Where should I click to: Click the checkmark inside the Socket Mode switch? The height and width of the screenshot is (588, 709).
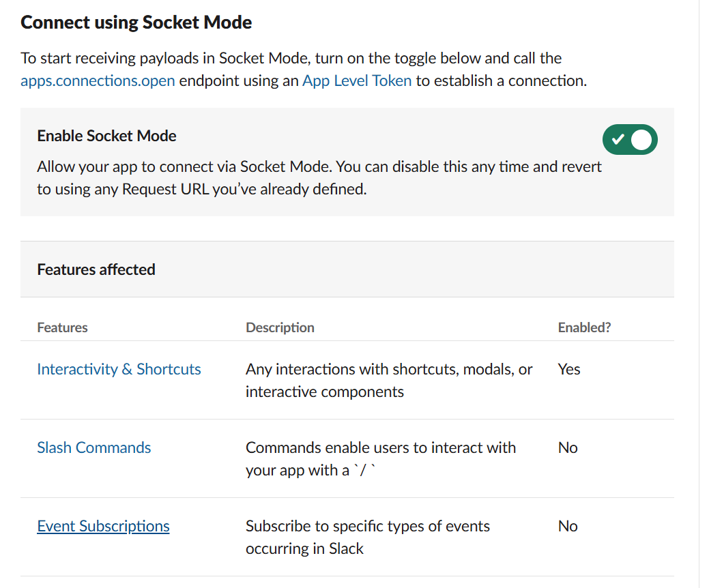tap(618, 139)
